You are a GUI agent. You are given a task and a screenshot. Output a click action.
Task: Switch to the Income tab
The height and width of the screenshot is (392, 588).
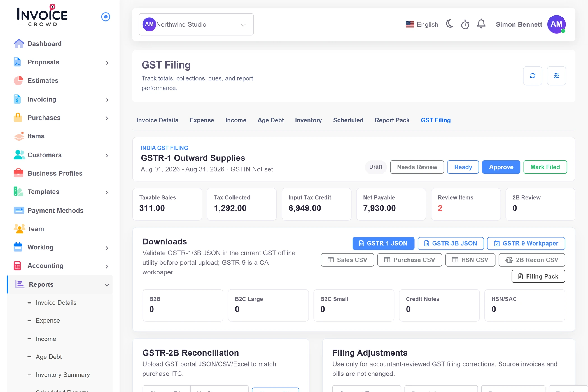point(236,120)
